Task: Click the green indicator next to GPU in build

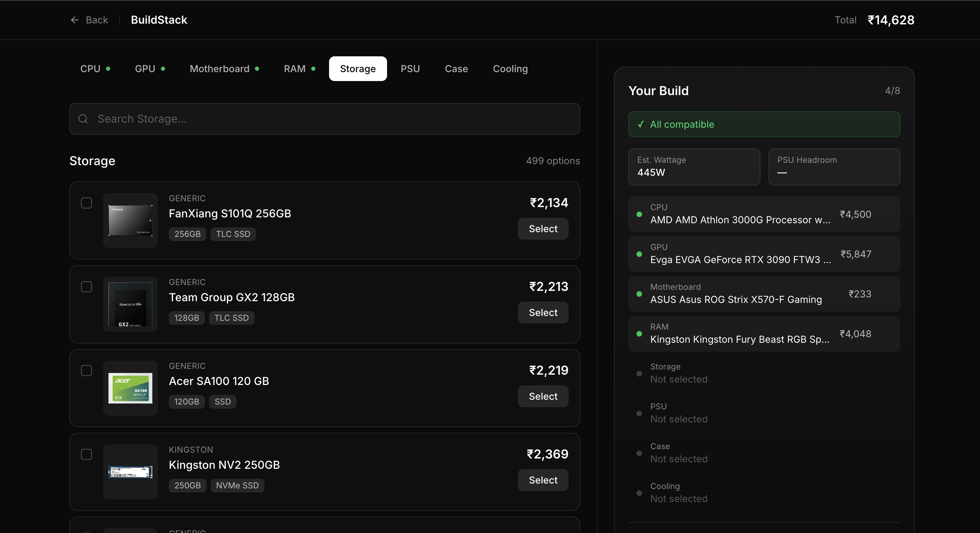Action: point(639,254)
